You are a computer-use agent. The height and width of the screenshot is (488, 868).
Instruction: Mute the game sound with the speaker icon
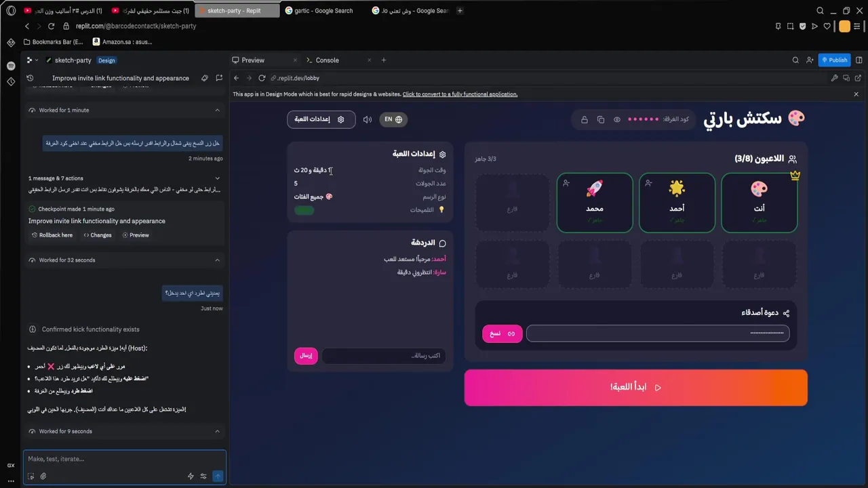pos(368,119)
